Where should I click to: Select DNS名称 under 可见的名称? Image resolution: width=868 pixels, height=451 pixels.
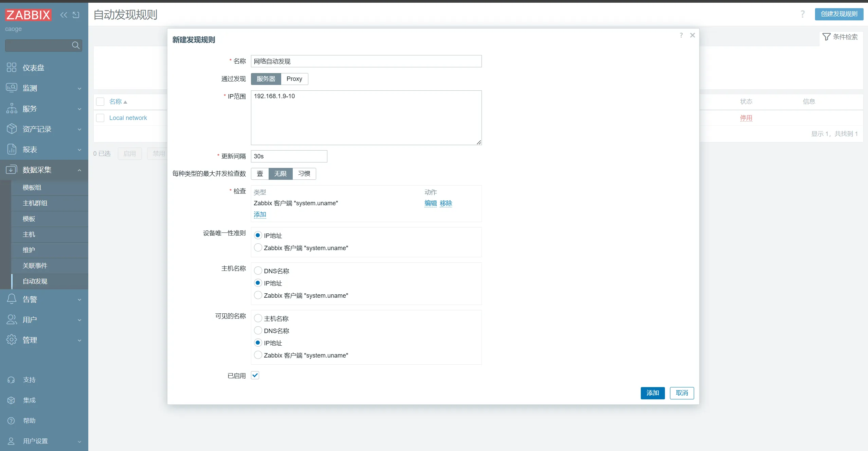tap(258, 330)
